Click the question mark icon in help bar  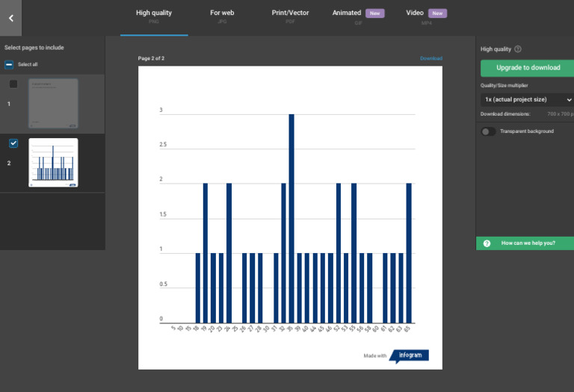point(487,243)
